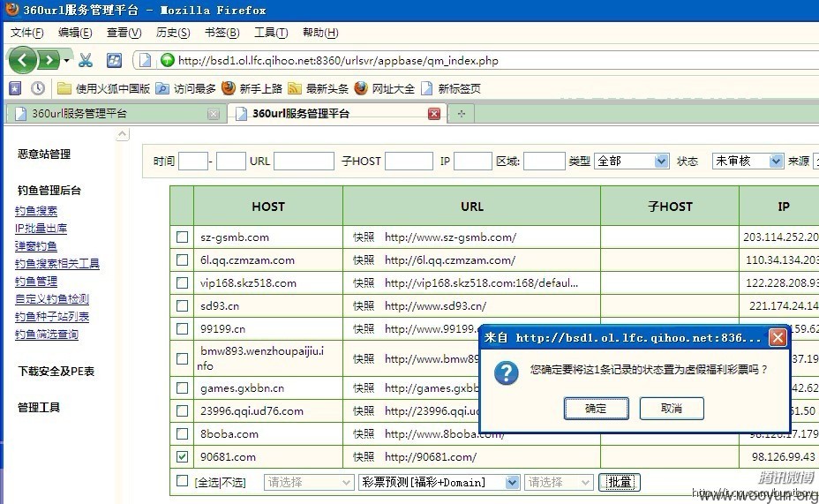The height and width of the screenshot is (504, 819).
Task: Open the 工具(T) menu
Action: tap(271, 33)
